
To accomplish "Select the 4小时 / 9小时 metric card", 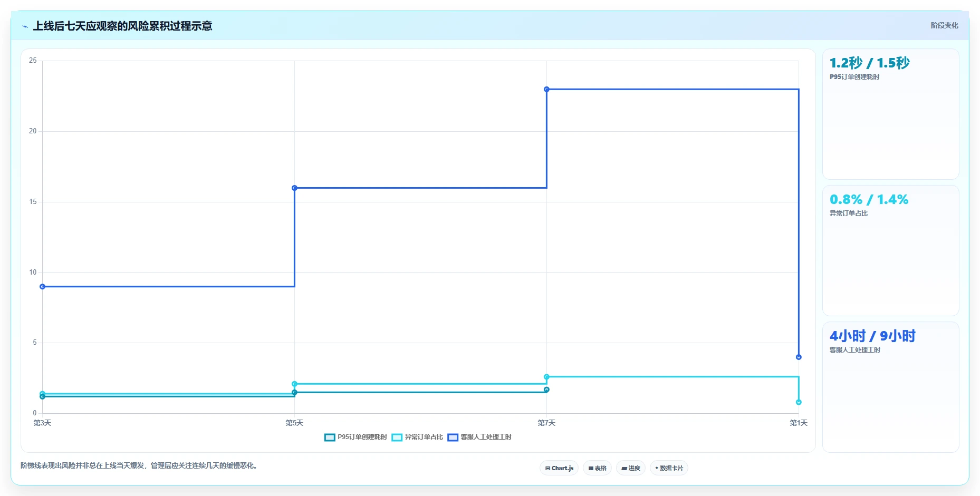I will 891,387.
